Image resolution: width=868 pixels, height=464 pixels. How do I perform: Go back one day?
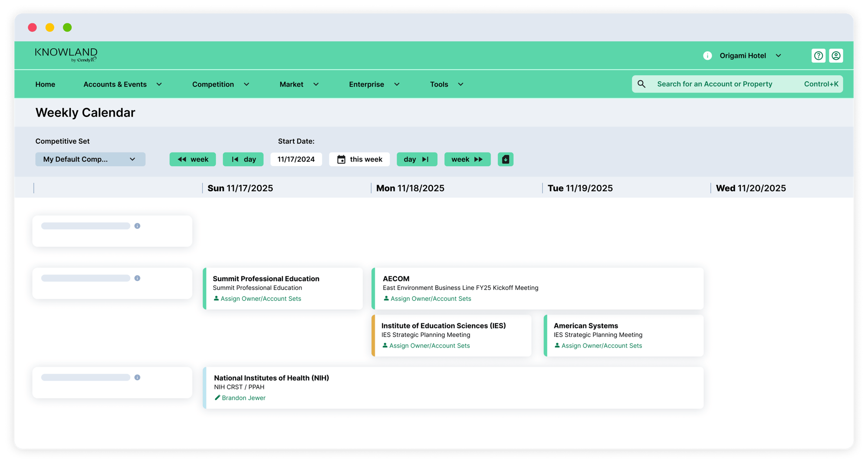(x=243, y=159)
